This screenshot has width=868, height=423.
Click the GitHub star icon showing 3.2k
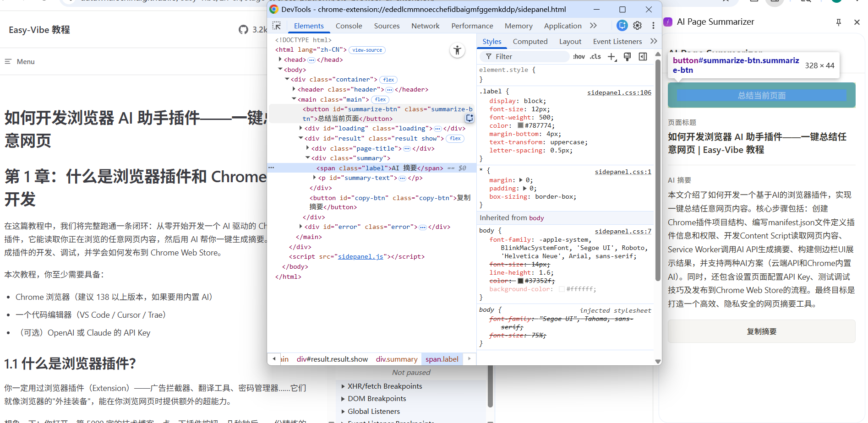(243, 29)
